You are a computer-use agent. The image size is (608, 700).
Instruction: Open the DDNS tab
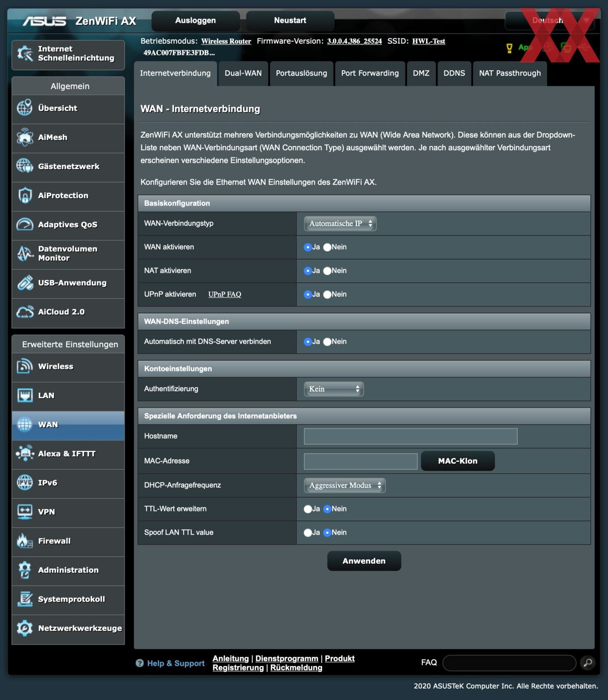click(x=454, y=73)
